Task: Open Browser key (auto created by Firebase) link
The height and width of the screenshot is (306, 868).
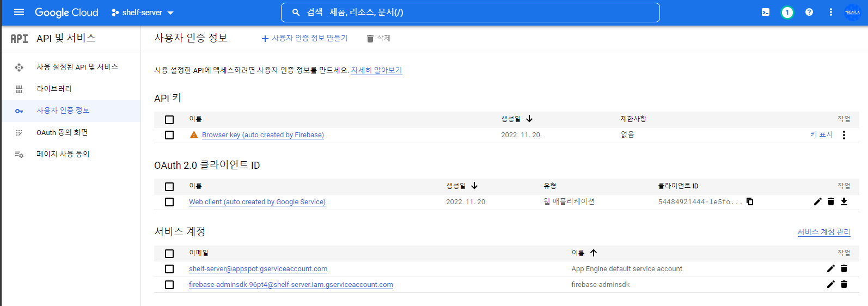Action: [x=263, y=135]
